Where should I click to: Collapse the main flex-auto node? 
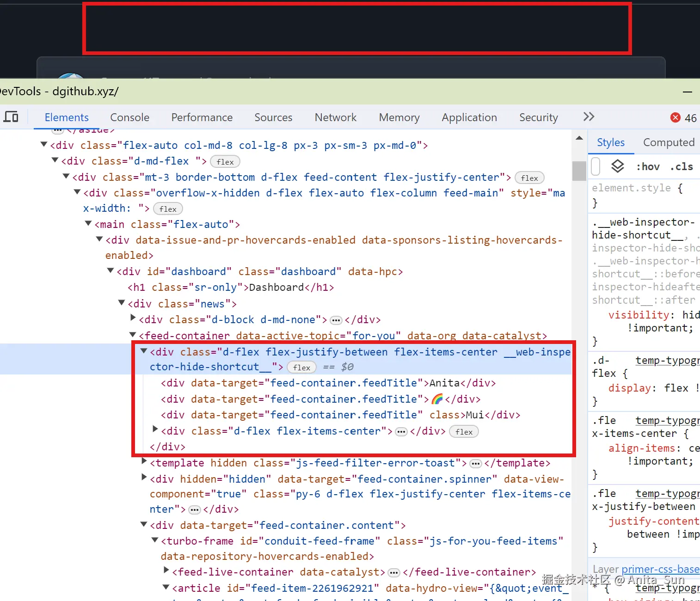88,223
